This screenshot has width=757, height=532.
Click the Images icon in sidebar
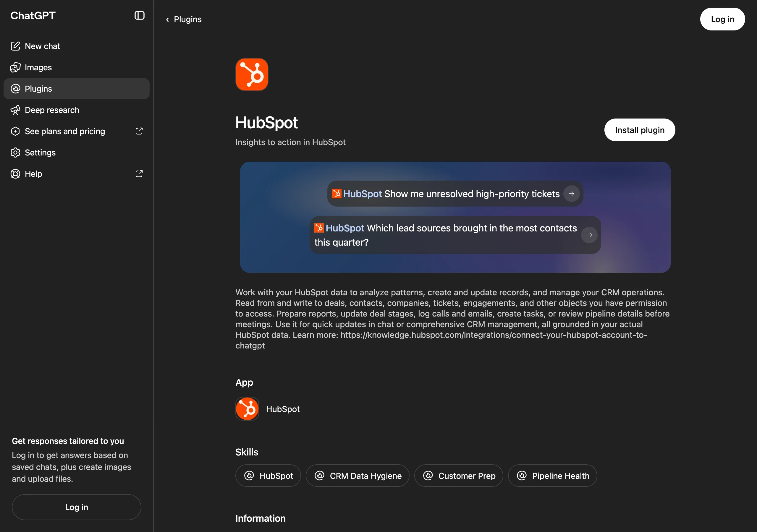point(15,68)
